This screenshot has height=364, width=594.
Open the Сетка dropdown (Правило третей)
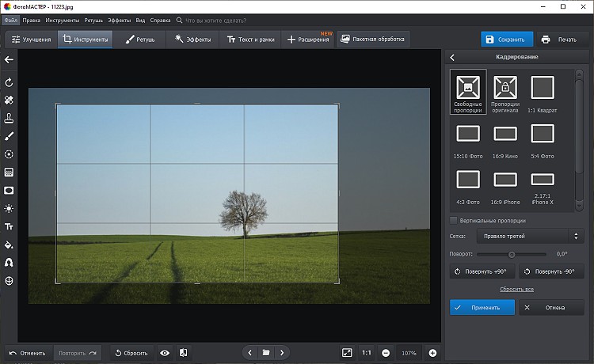pyautogui.click(x=529, y=236)
